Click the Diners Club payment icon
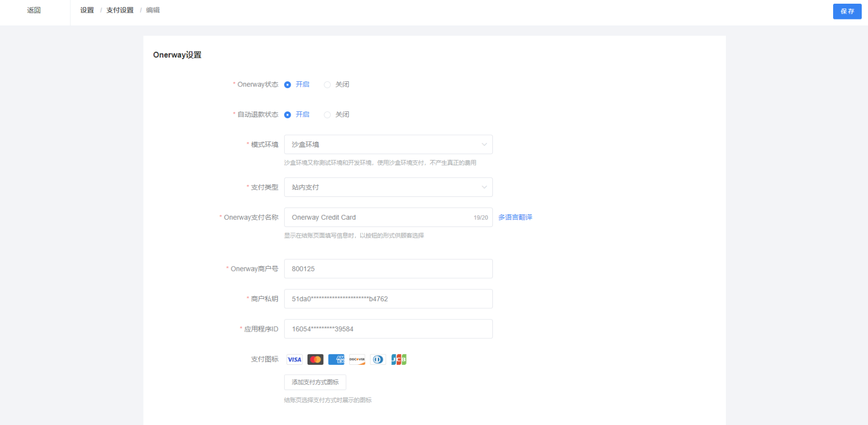 [x=378, y=360]
